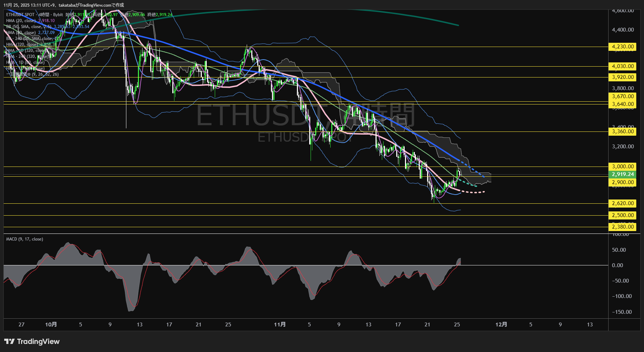Click the 11月 label on the time axis
Viewport: 644px width, 352px height.
(280, 325)
